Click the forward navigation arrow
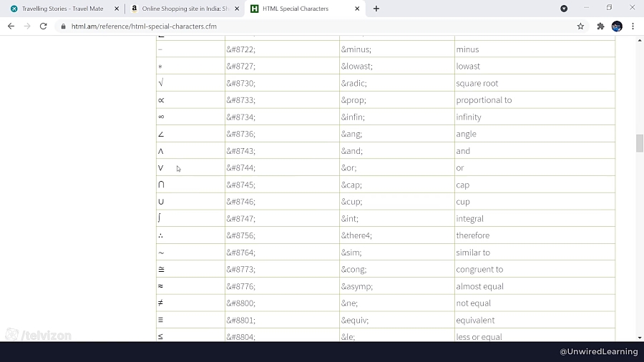Image resolution: width=644 pixels, height=362 pixels. coord(27,26)
